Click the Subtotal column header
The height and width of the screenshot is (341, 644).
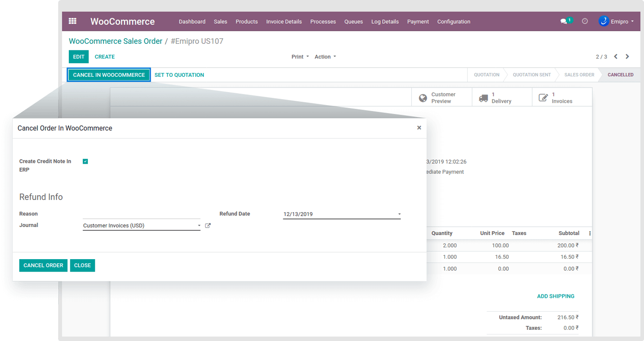coord(569,234)
